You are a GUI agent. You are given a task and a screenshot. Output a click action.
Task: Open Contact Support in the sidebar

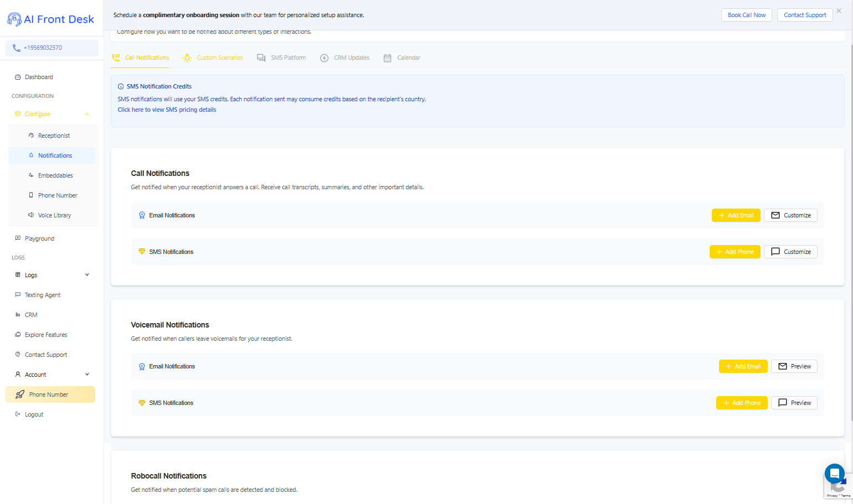coord(50,355)
